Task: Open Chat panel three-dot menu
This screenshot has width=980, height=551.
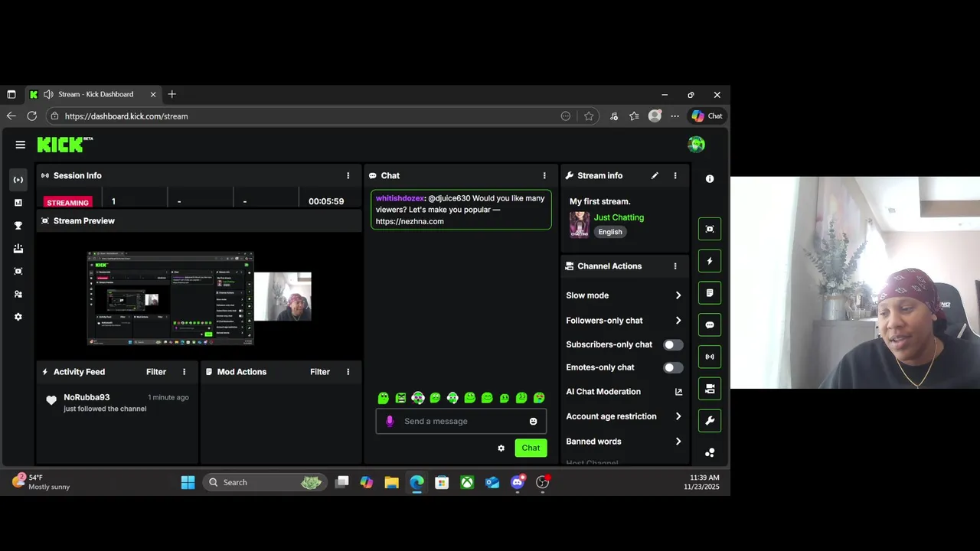Action: (x=544, y=175)
